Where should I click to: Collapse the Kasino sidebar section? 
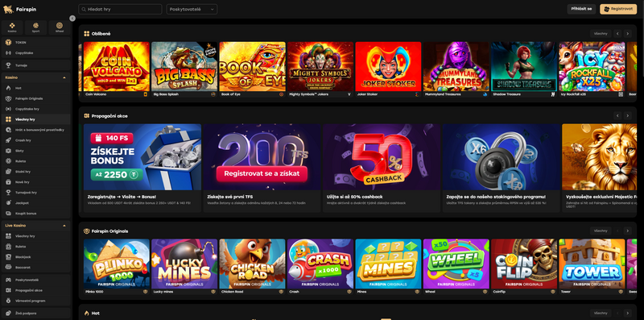pyautogui.click(x=64, y=77)
